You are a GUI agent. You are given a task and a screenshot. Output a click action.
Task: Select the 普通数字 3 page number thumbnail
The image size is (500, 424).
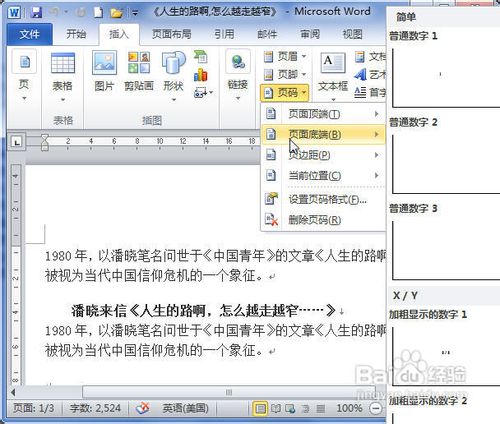(446, 250)
